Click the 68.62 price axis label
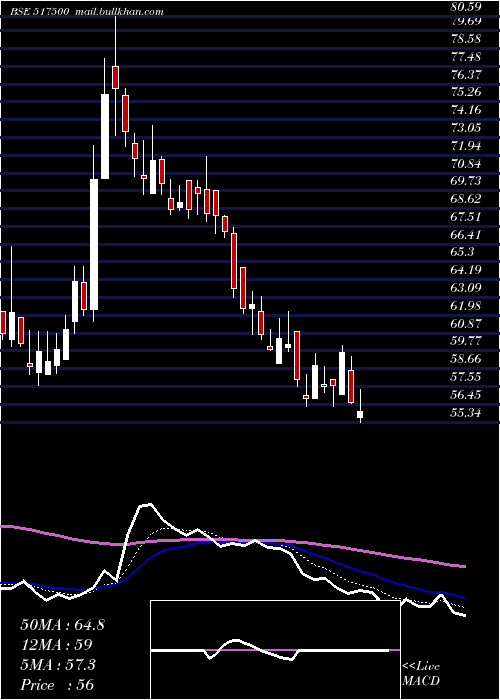 tap(465, 199)
